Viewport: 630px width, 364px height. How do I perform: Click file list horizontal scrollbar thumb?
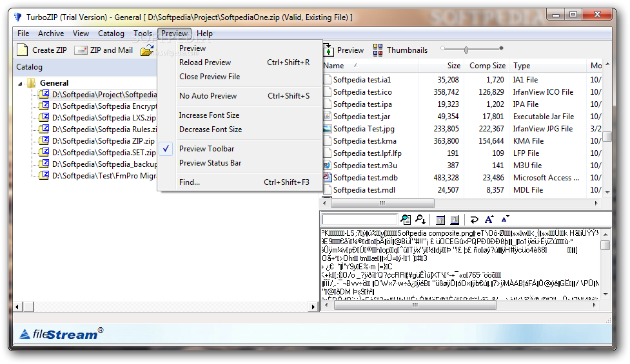(x=382, y=204)
